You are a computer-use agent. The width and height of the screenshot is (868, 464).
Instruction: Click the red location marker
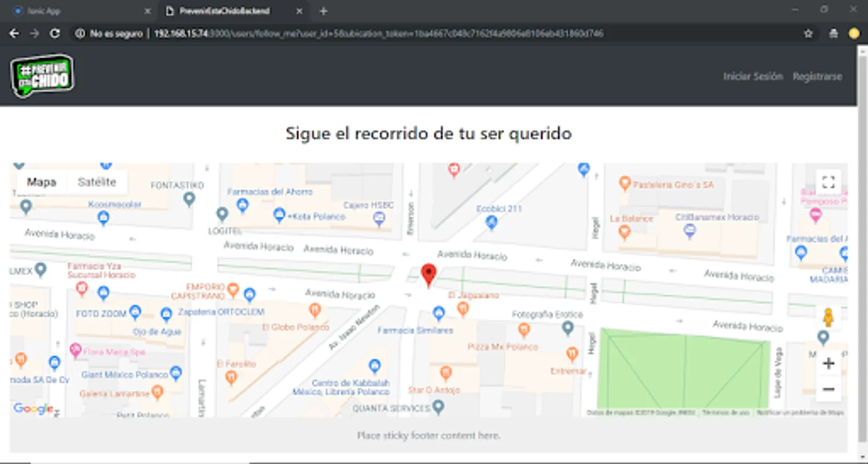click(428, 275)
